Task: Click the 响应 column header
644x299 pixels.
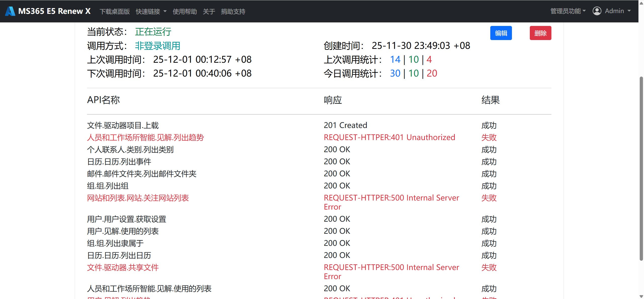Action: 333,100
